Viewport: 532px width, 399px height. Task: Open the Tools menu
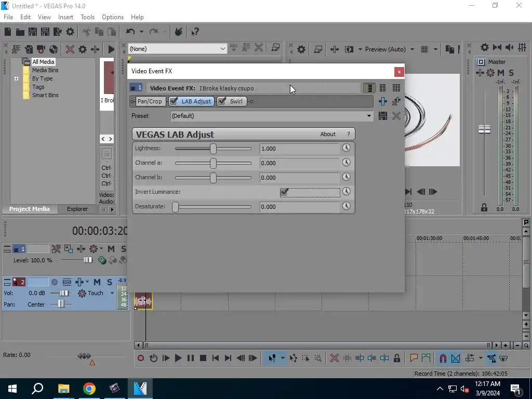tap(87, 17)
